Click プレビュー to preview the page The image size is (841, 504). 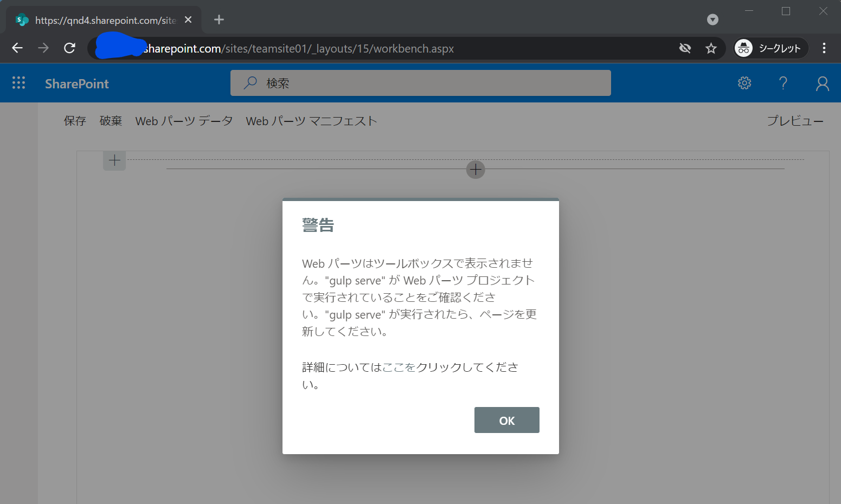point(795,120)
